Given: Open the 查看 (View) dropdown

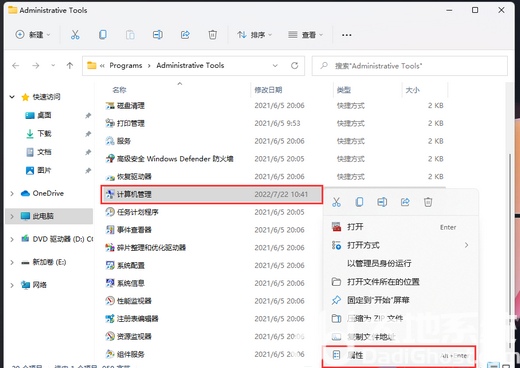Looking at the screenshot, I should (x=306, y=35).
